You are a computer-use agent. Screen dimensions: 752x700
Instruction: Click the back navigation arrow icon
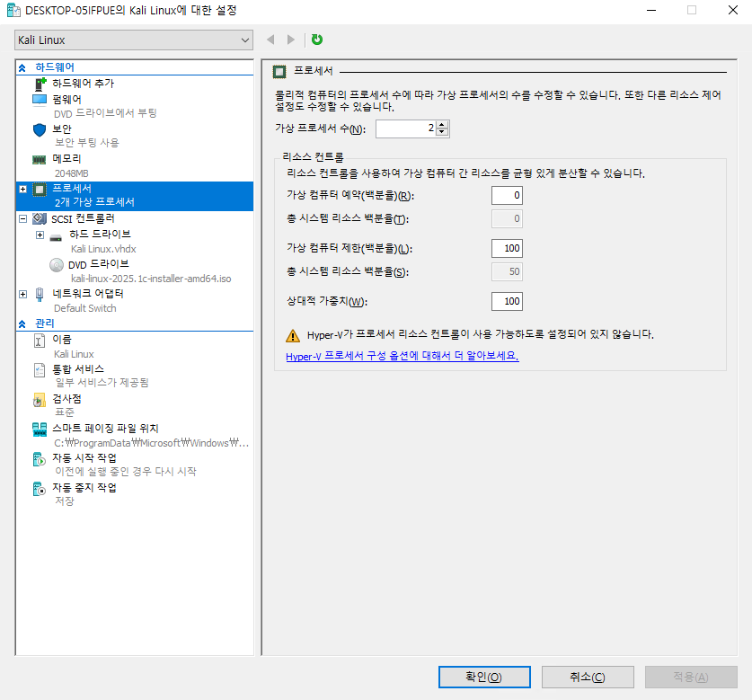point(270,40)
